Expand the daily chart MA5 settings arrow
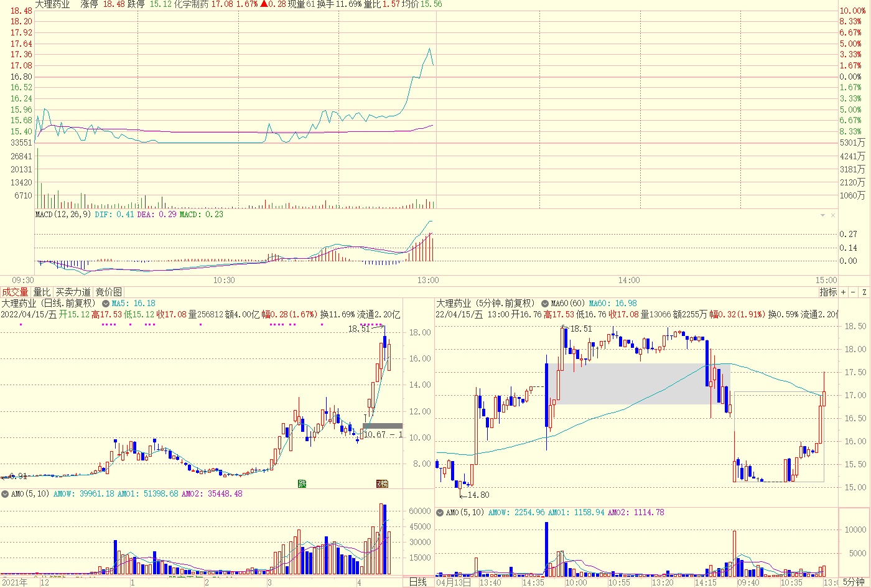 (106, 304)
